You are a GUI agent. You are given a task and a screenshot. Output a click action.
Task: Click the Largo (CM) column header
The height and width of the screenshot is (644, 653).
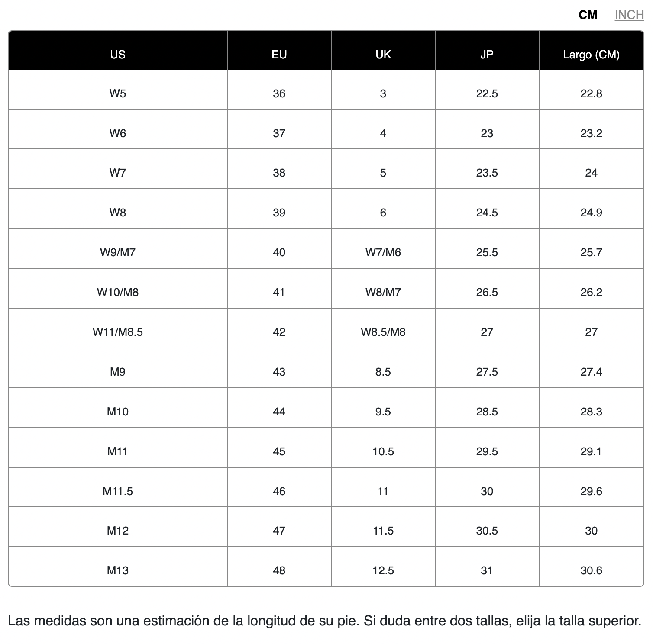(x=591, y=55)
